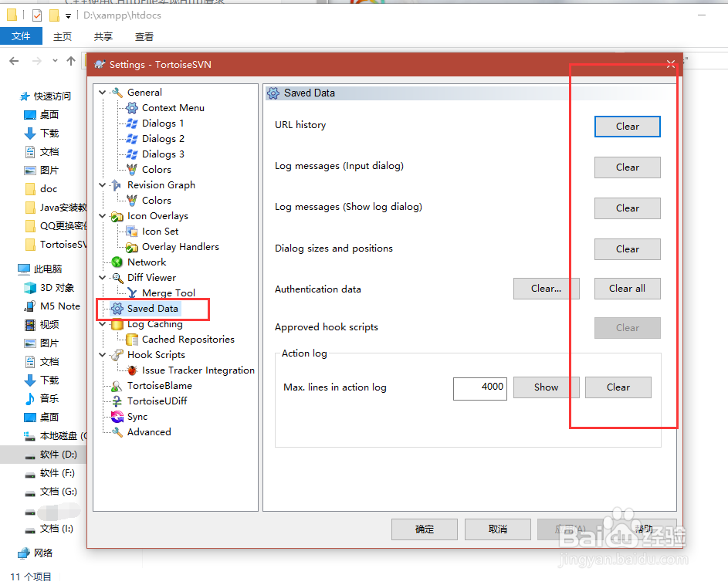The height and width of the screenshot is (585, 728).
Task: Open Context Menu settings icon
Action: pyautogui.click(x=132, y=108)
